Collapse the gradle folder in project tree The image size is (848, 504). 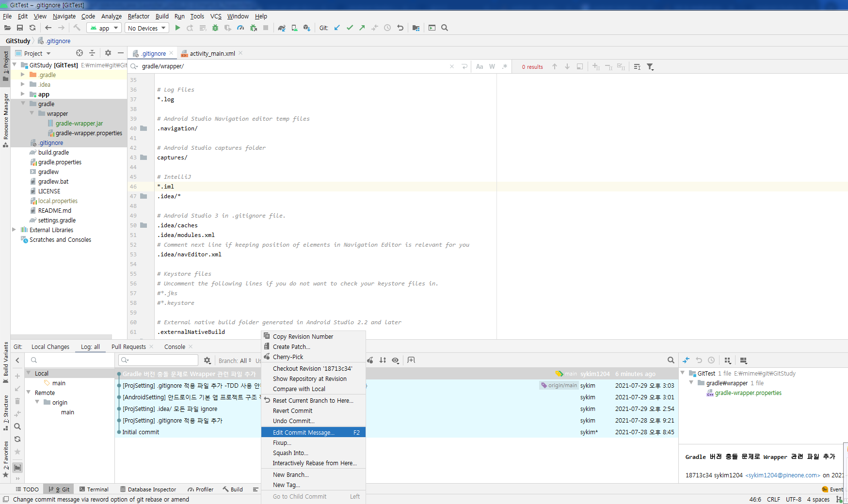pos(23,104)
